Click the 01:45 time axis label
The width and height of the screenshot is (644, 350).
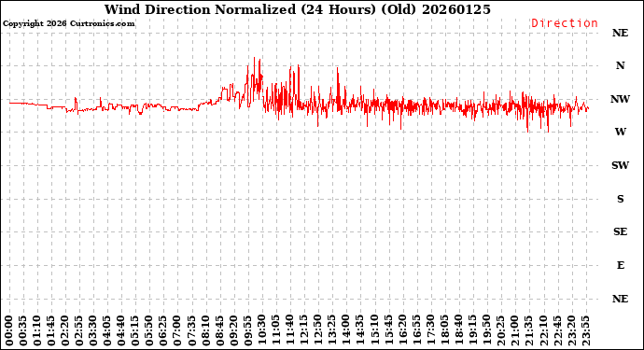pos(51,331)
